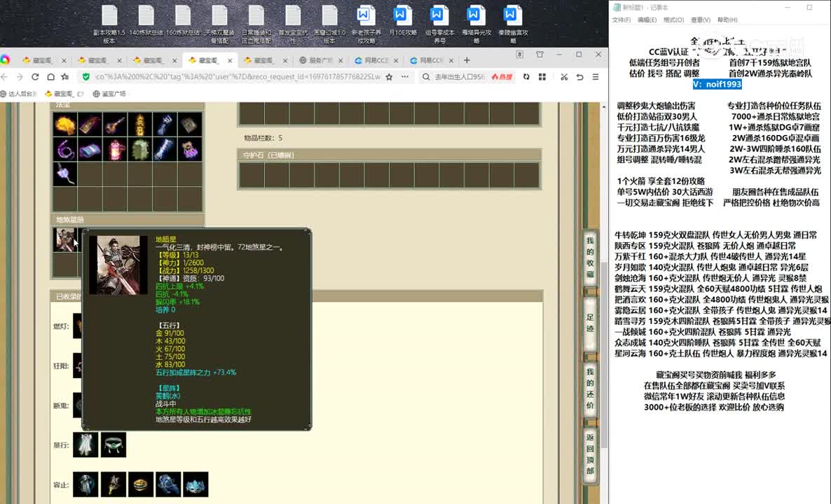The width and height of the screenshot is (831, 504).
Task: Select the 画壁幻域1.0版本 desktop text file
Action: tap(329, 24)
